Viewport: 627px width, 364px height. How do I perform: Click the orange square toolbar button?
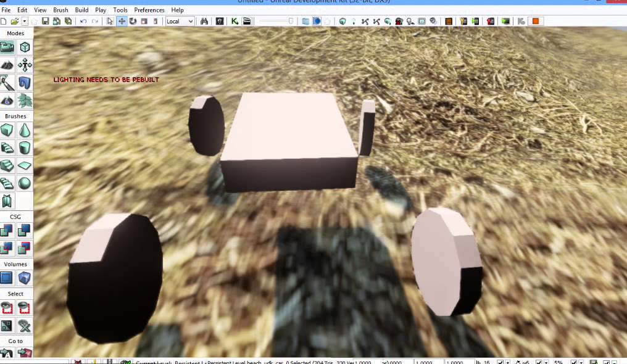click(536, 21)
